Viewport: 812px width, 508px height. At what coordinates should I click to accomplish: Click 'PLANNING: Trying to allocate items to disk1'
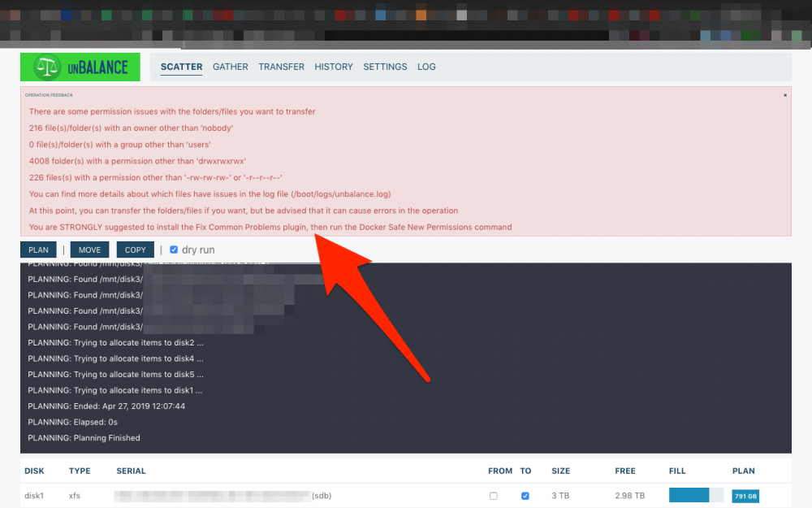point(115,390)
